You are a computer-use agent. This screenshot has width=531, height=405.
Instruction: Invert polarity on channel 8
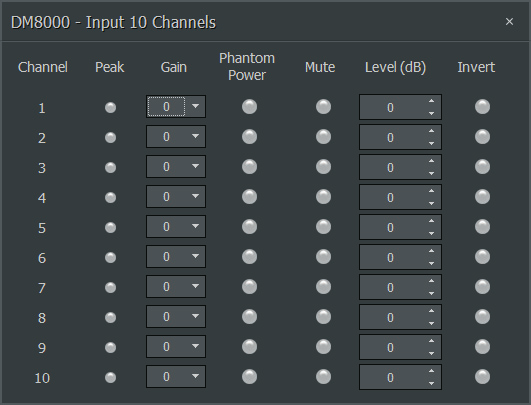483,317
